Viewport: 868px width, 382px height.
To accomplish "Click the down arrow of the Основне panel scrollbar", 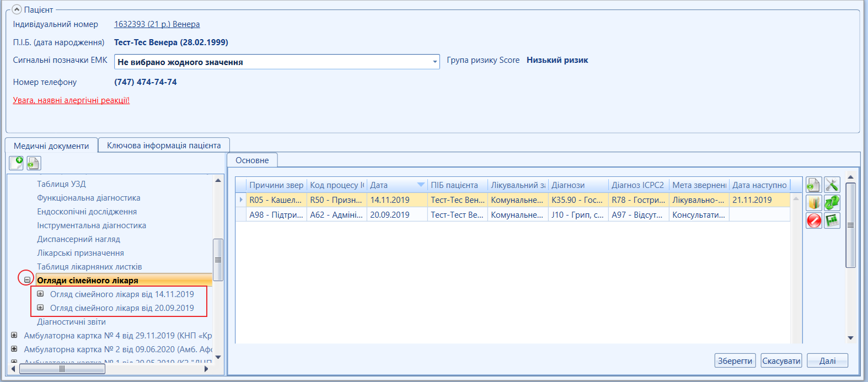I will (x=850, y=338).
